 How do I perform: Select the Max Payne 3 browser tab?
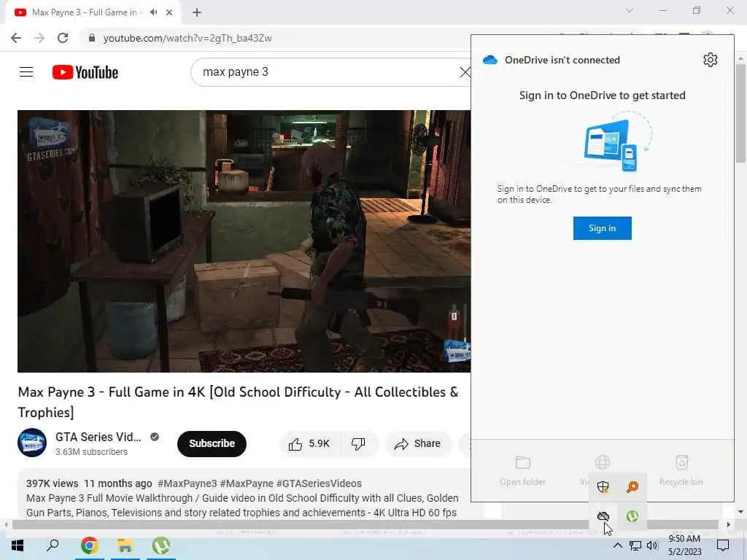click(x=84, y=12)
